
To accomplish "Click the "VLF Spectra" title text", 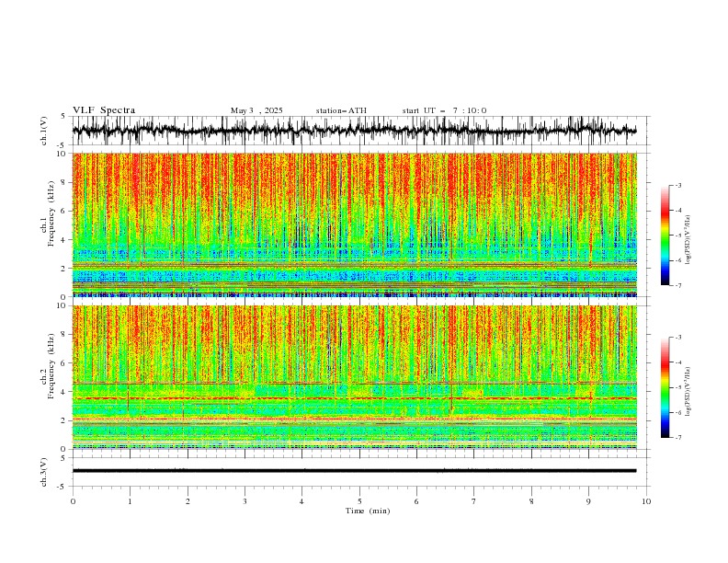I will pos(104,110).
